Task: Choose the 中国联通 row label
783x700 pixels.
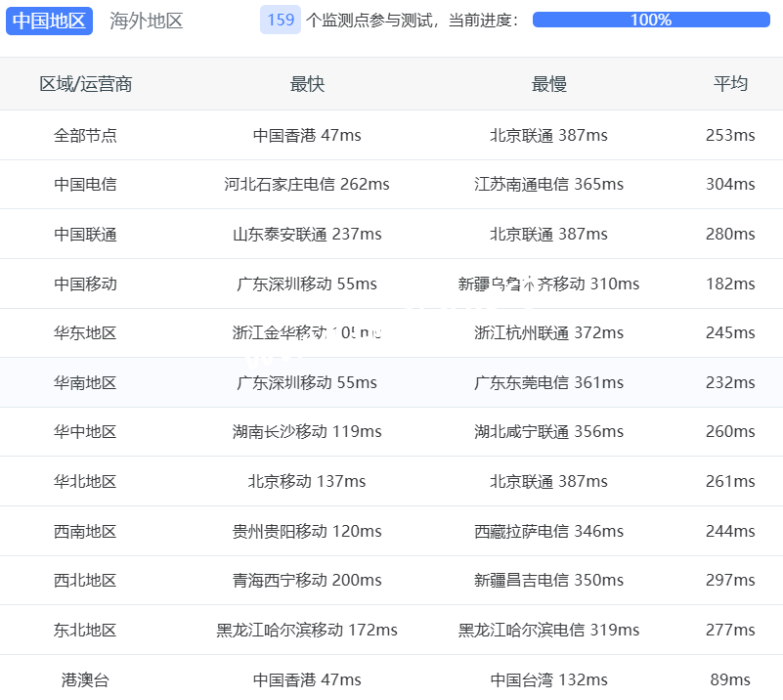Action: pyautogui.click(x=85, y=234)
